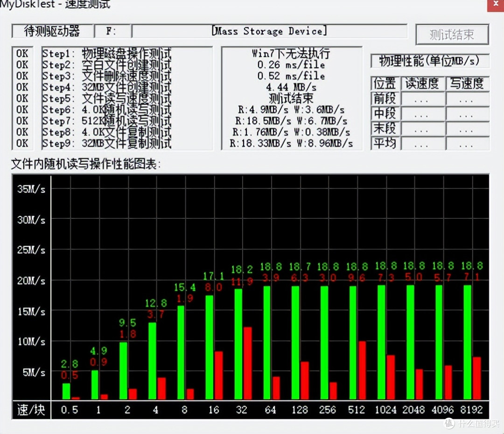This screenshot has width=504, height=434.
Task: Click the red bar for block 512
Action: coord(362,371)
